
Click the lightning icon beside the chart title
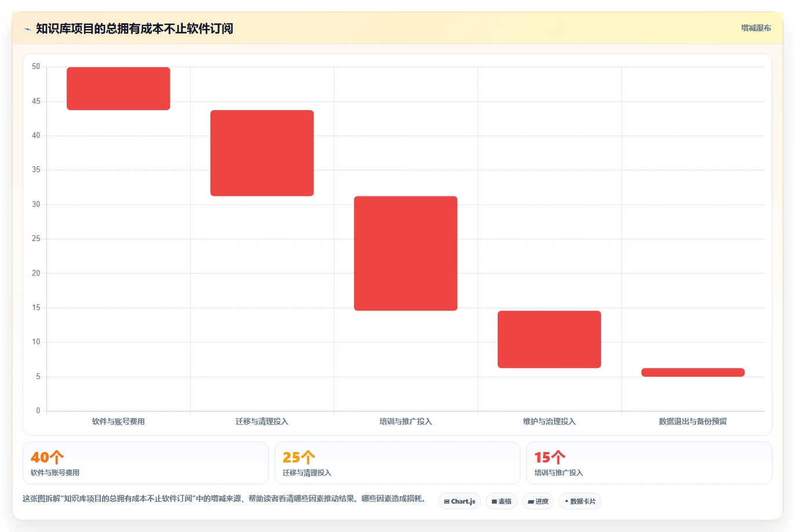pos(27,29)
